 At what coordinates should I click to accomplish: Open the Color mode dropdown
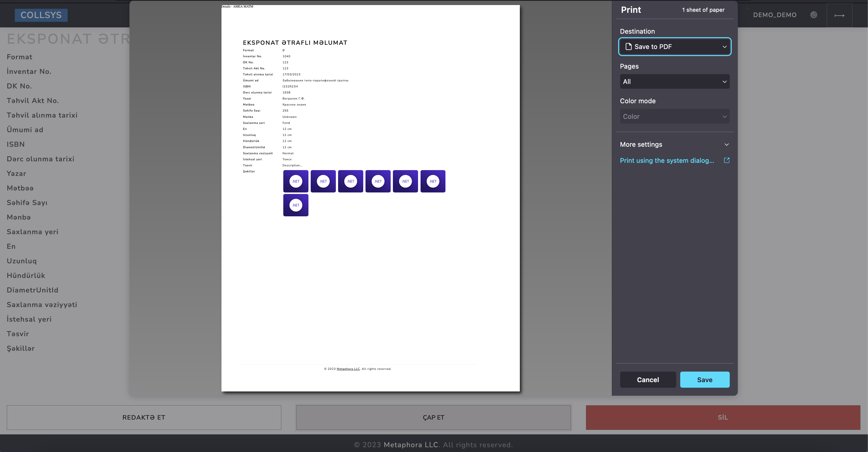tap(675, 117)
